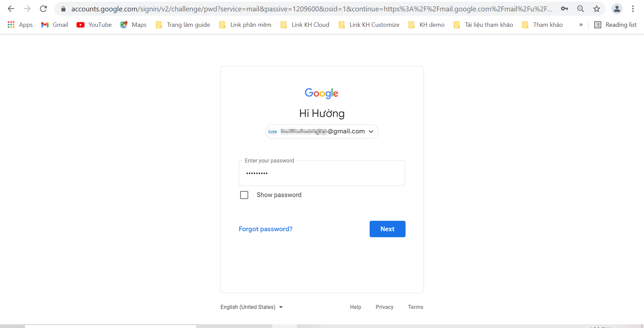This screenshot has height=328, width=644.
Task: Show more bookmarks overflow chevron
Action: point(581,24)
